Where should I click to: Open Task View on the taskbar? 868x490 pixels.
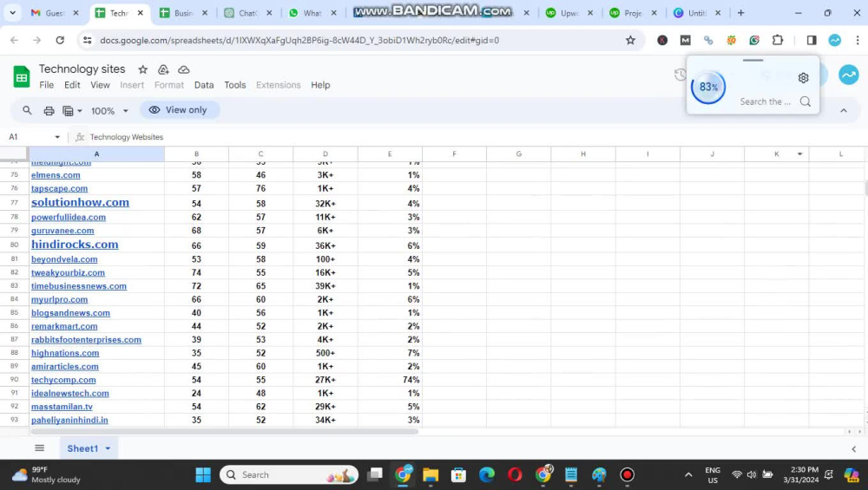375,474
